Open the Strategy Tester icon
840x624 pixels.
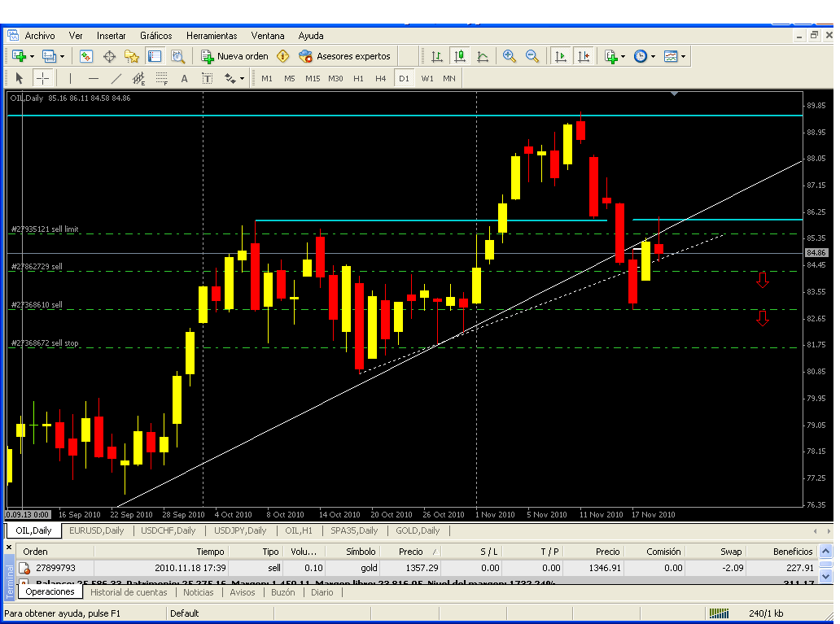coord(178,56)
